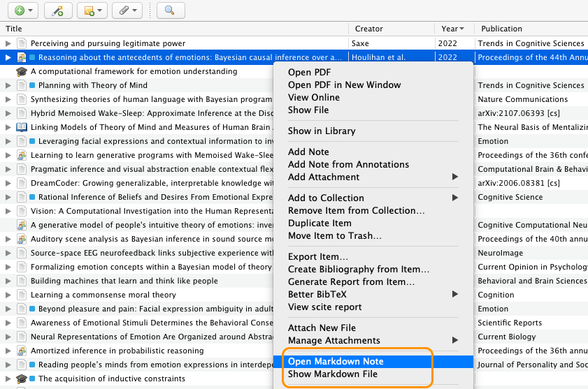588x389 pixels.
Task: Click the Add Attachment paperclip icon
Action: click(127, 10)
